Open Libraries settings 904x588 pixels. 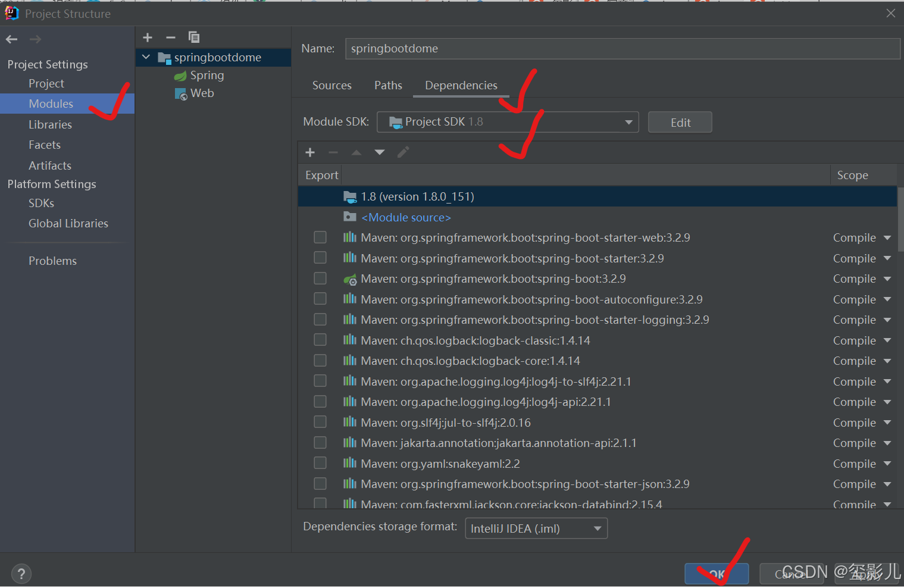[x=50, y=124]
